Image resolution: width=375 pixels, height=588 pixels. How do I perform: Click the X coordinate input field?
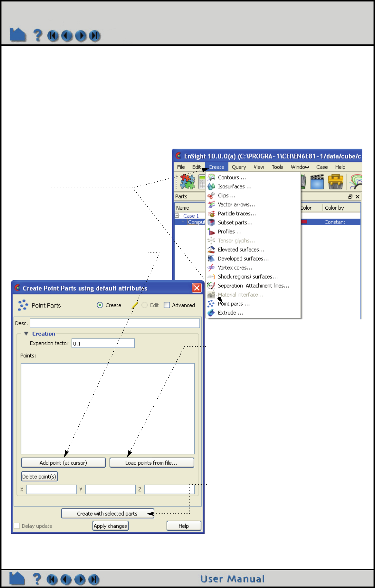(x=52, y=489)
